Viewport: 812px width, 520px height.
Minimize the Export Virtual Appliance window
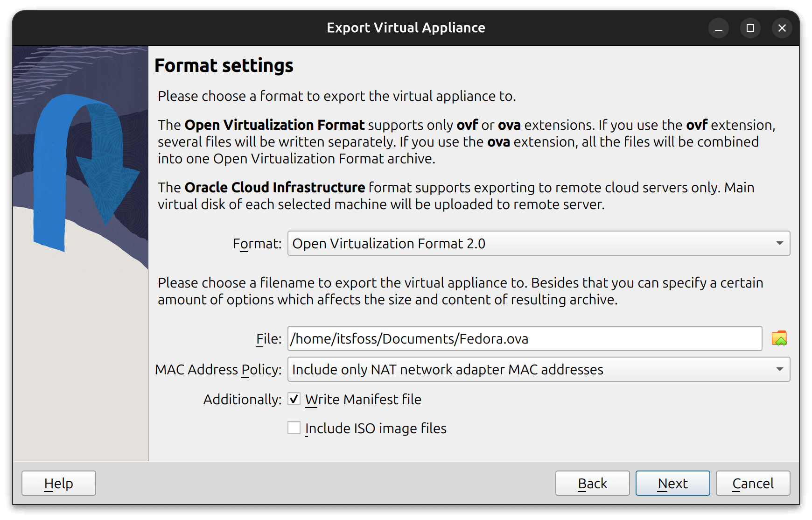click(718, 28)
